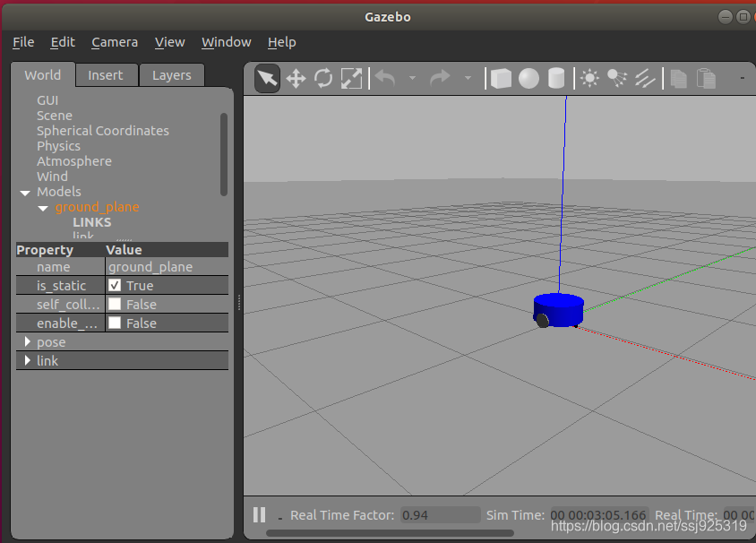Click the Sim Time value field
This screenshot has height=543, width=756.
pos(599,515)
